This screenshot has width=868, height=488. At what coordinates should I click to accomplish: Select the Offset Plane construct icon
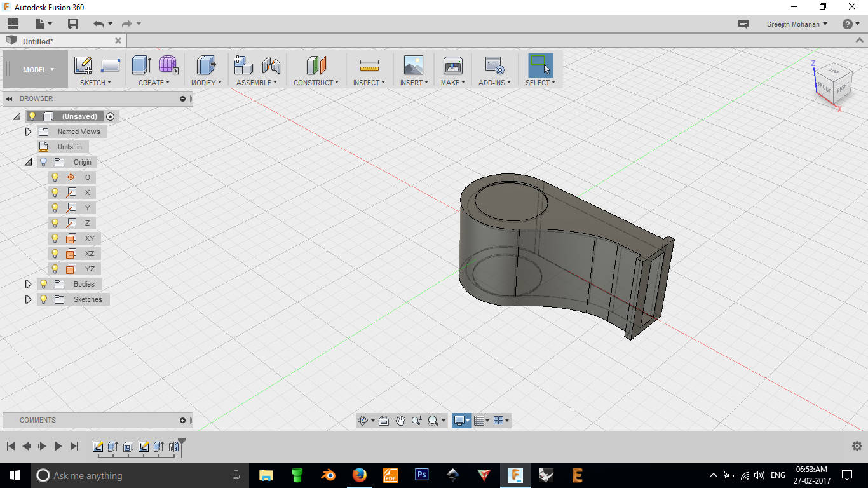click(316, 65)
